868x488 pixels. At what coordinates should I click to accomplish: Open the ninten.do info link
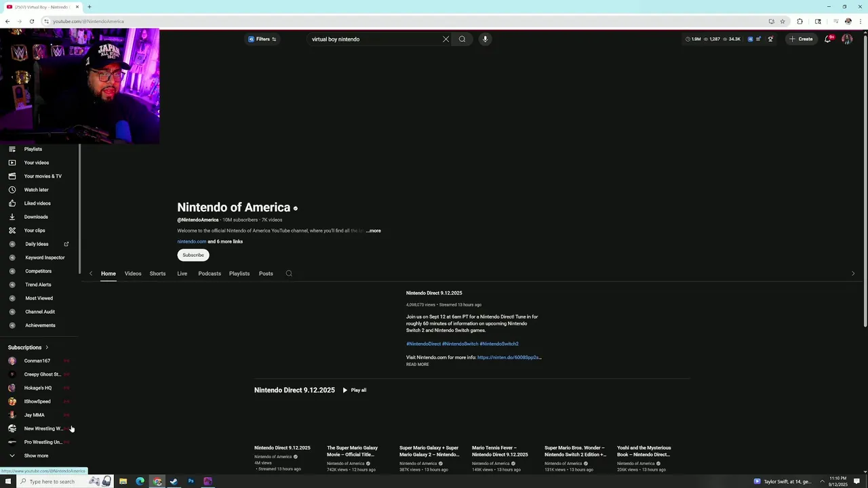coord(509,358)
